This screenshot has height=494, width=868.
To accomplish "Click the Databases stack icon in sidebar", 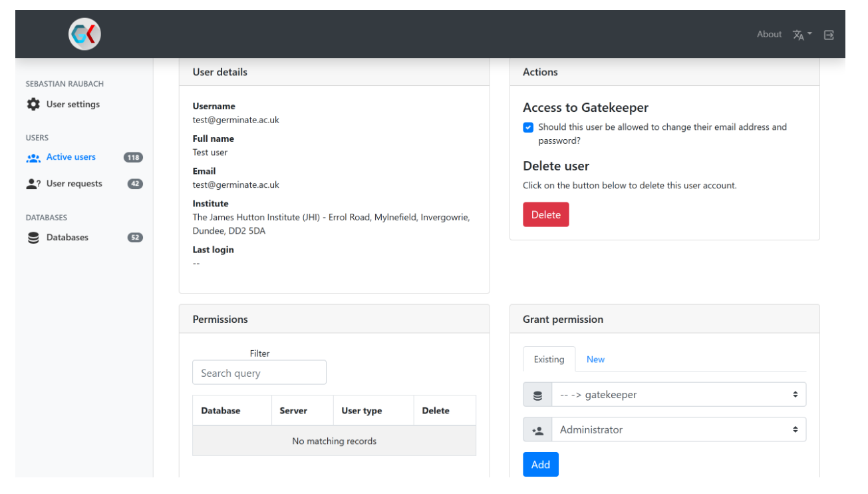I will click(x=33, y=238).
